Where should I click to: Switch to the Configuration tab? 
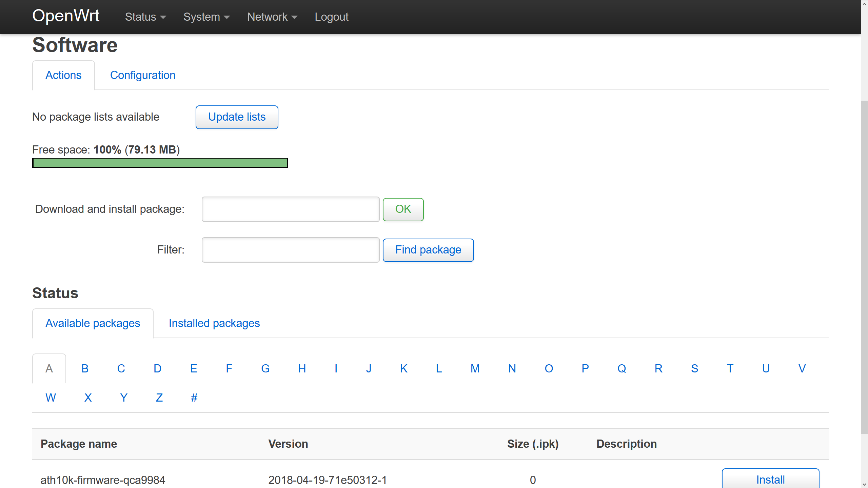143,75
